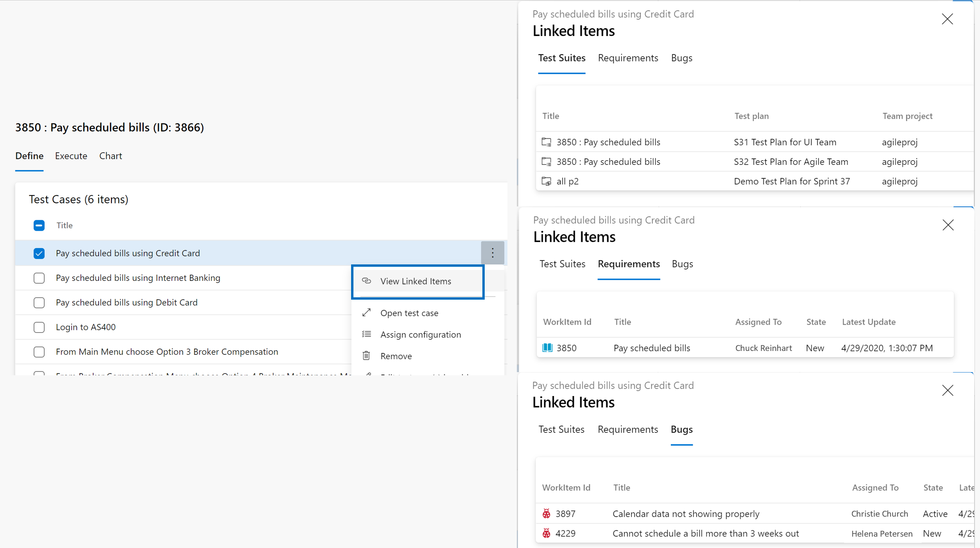The width and height of the screenshot is (980, 548).
Task: Click the Execute tab in test suite view
Action: (x=71, y=156)
